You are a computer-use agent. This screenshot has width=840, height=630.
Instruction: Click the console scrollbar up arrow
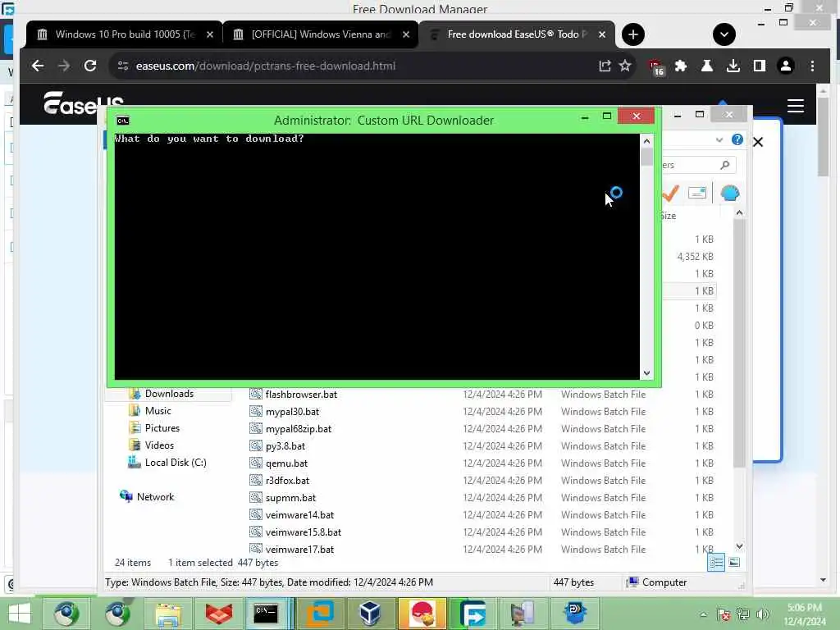646,141
